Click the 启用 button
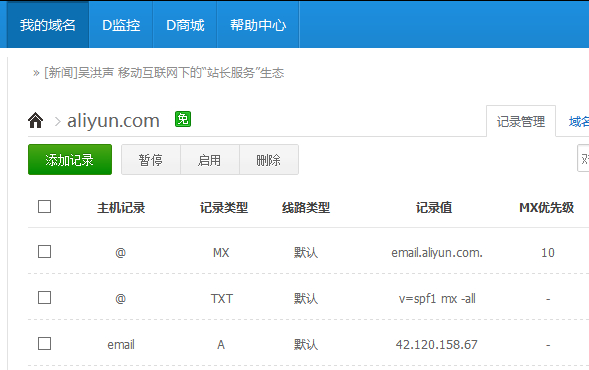 click(x=210, y=160)
